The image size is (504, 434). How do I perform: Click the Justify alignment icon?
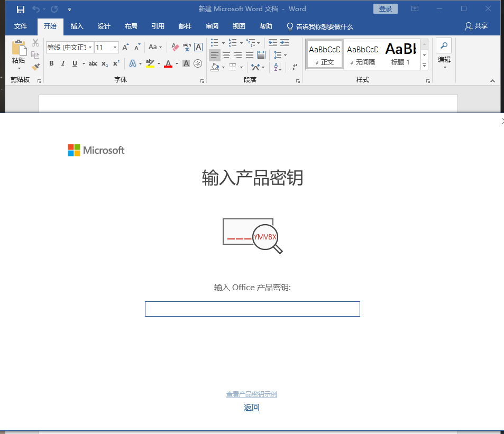tap(250, 55)
